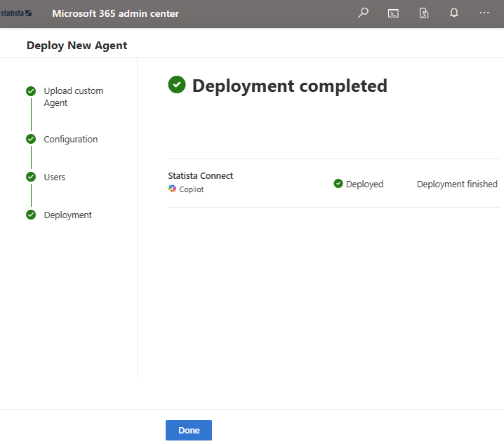Select the Upload custom Agent step
Viewport: 504px width, 444px height.
73,97
